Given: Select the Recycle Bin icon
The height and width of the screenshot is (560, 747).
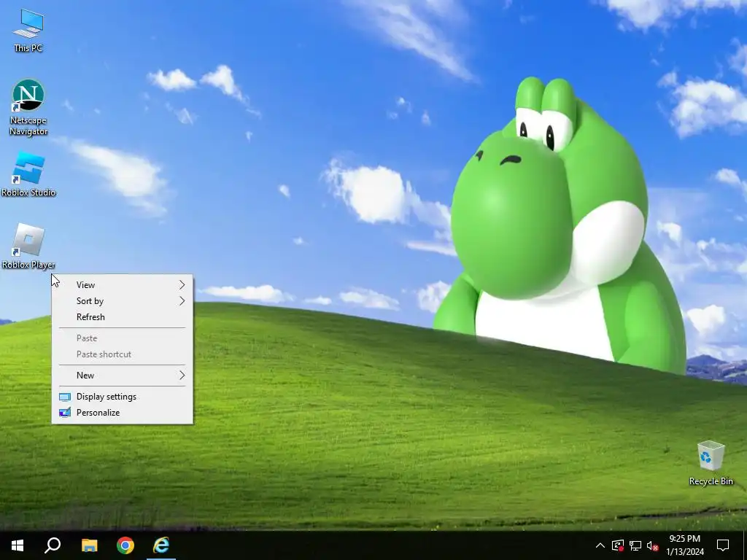Looking at the screenshot, I should pos(711,463).
